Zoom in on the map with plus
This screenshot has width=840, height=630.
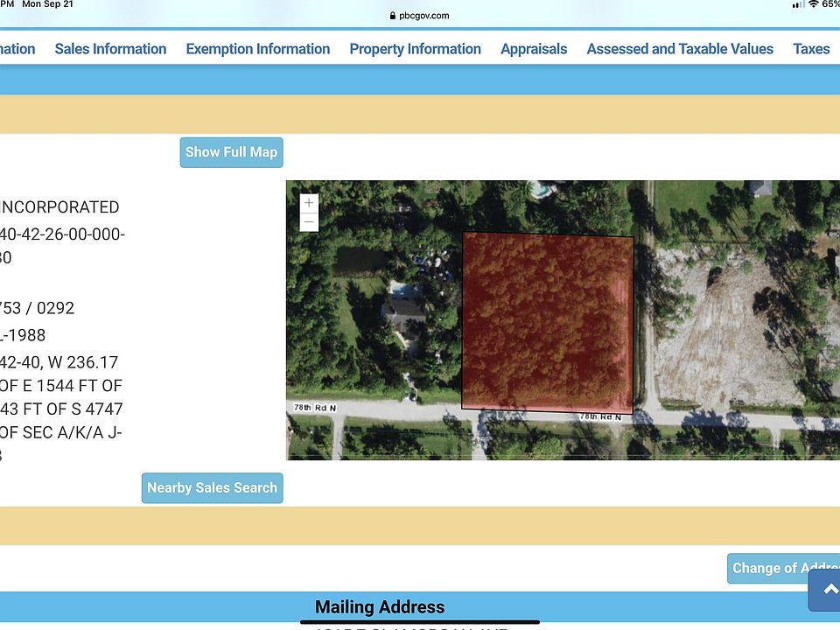[309, 203]
